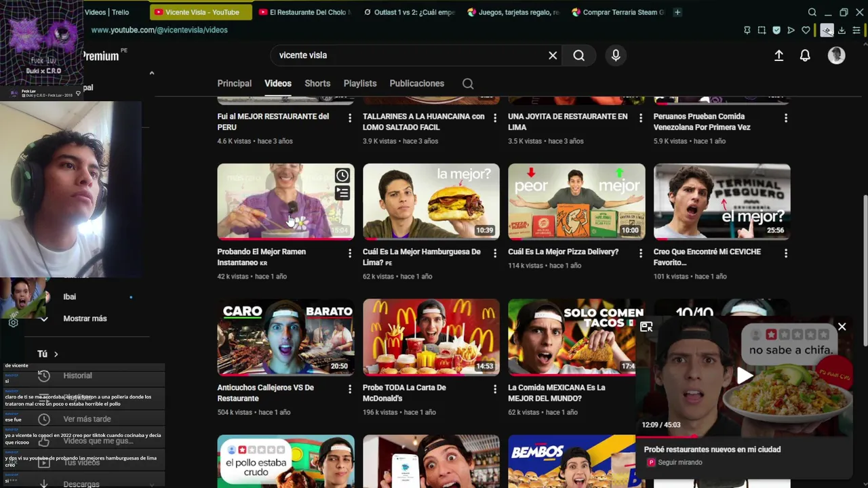Collapse the browser toolbar chevron
Viewport: 868px width, 488px height.
coord(152,73)
